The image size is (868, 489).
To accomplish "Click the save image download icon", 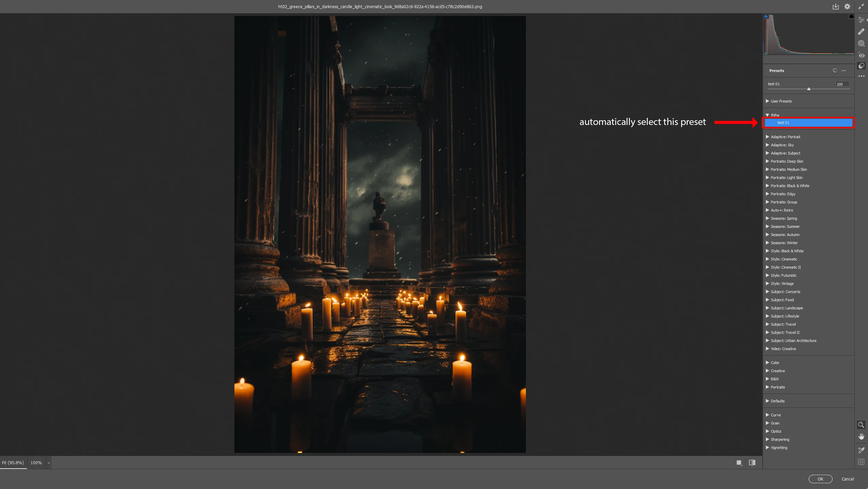I will coord(835,6).
